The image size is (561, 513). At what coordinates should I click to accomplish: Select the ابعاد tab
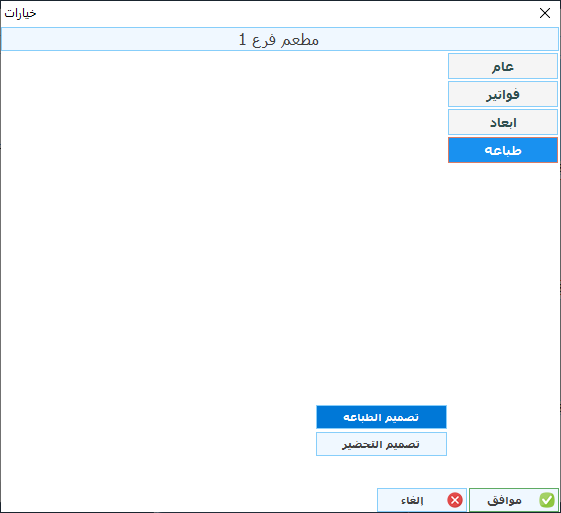click(503, 122)
